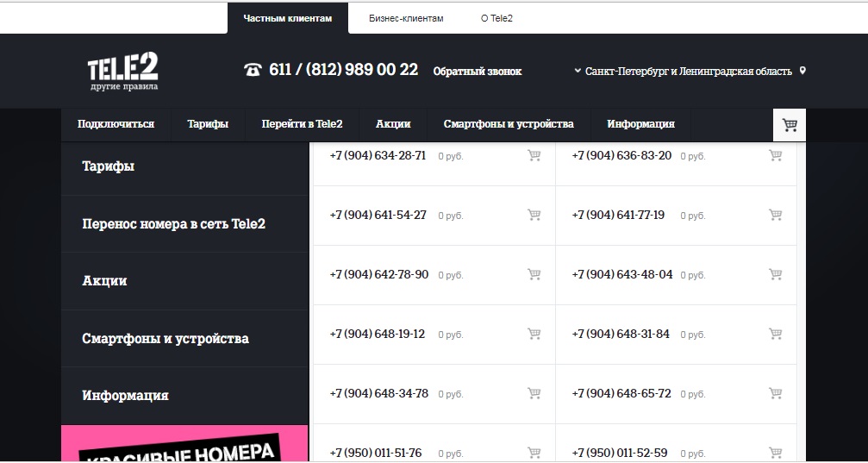Click cart icon beside +7 (904) 648-65-72
The height and width of the screenshot is (463, 868).
(x=775, y=394)
